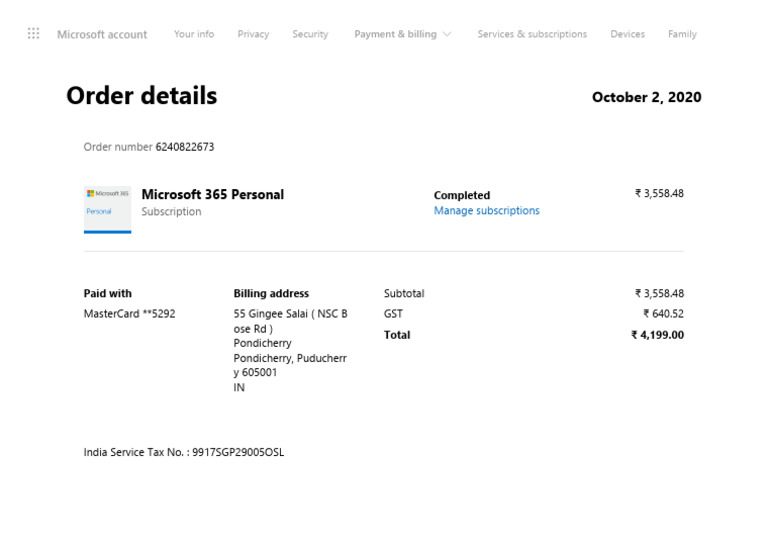Screen dimensions: 768x543
Task: Click the Paid with label
Action: pos(108,293)
